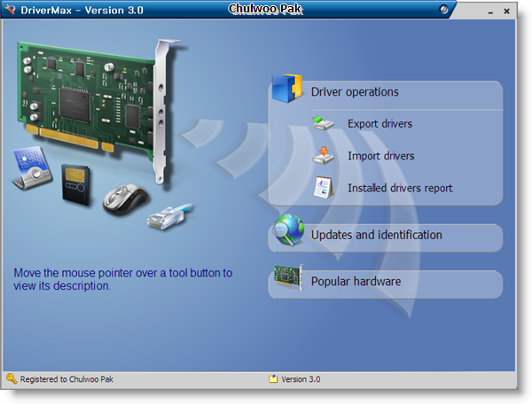Click the Driver operations puzzle box icon
532x404 pixels.
click(x=287, y=89)
